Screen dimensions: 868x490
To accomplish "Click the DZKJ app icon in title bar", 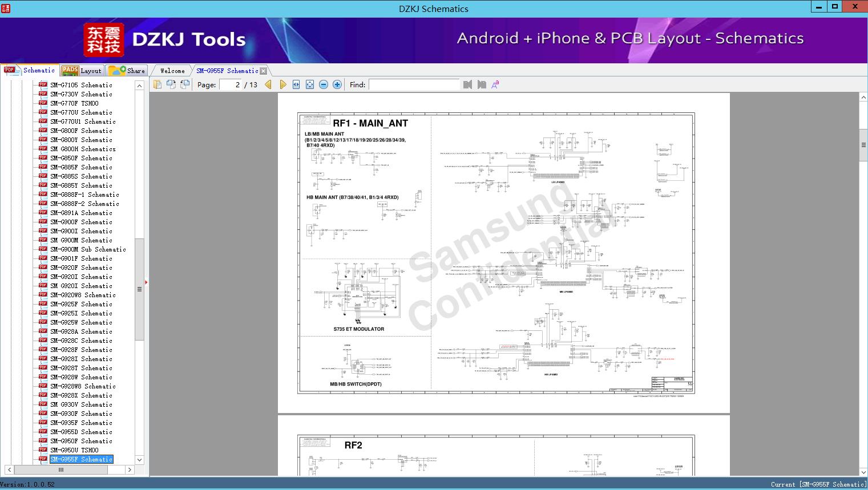I will (x=6, y=8).
